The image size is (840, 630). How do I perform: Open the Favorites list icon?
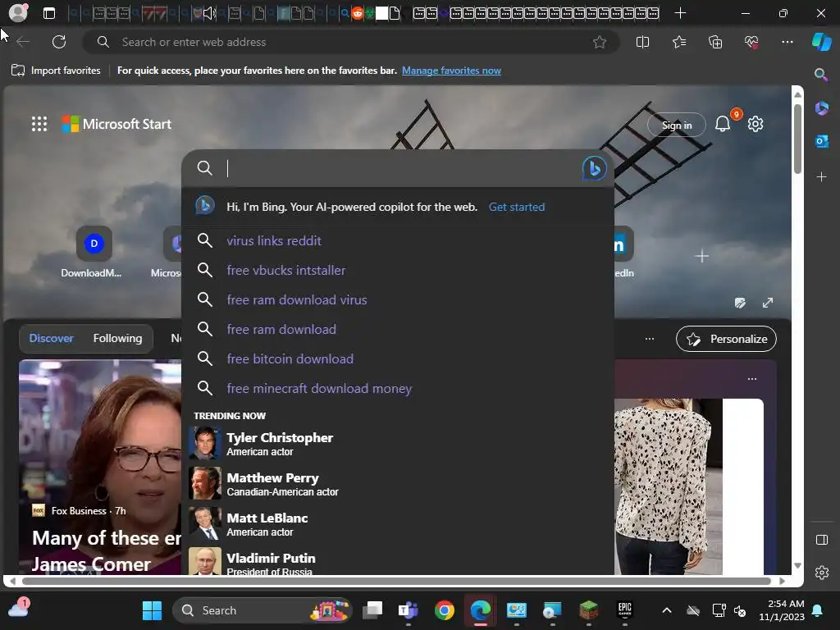pyautogui.click(x=678, y=42)
